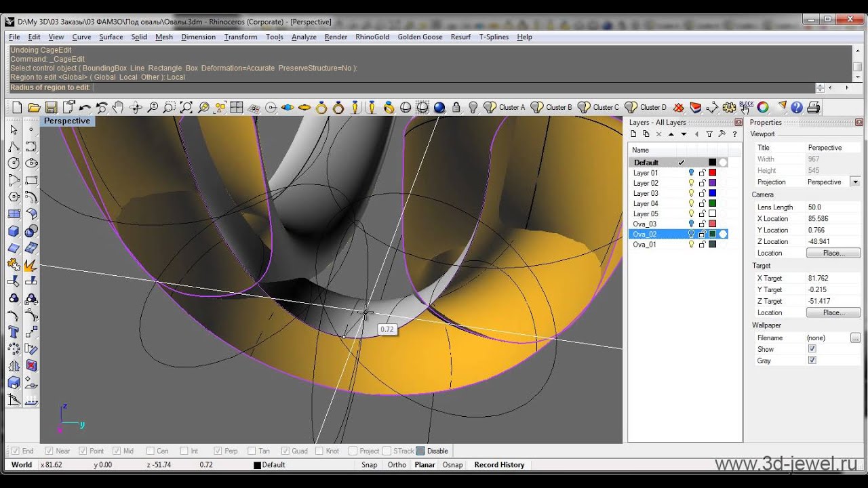Click the filter funnel icon in Layers panel
This screenshot has height=488, width=868.
pos(709,134)
